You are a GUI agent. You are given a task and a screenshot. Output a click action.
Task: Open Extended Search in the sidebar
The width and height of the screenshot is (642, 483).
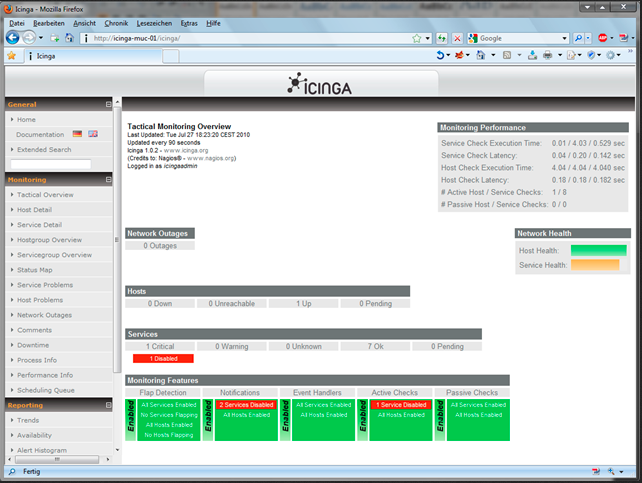tap(44, 149)
